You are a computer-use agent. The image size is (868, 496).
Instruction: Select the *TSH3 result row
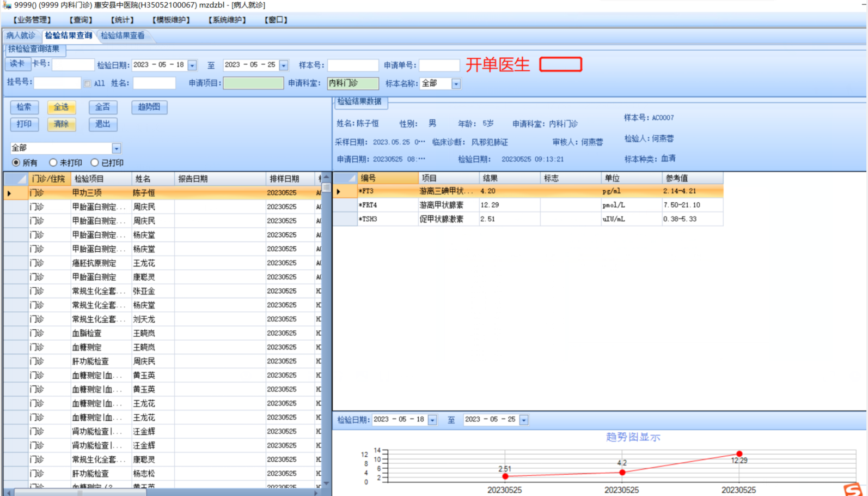point(528,219)
